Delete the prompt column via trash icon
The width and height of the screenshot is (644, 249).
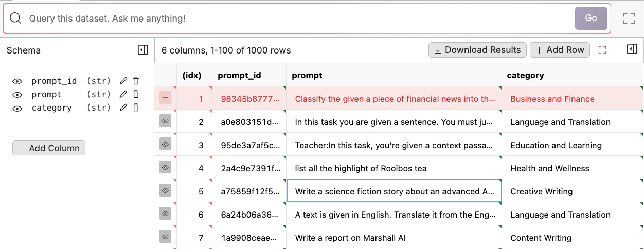136,94
